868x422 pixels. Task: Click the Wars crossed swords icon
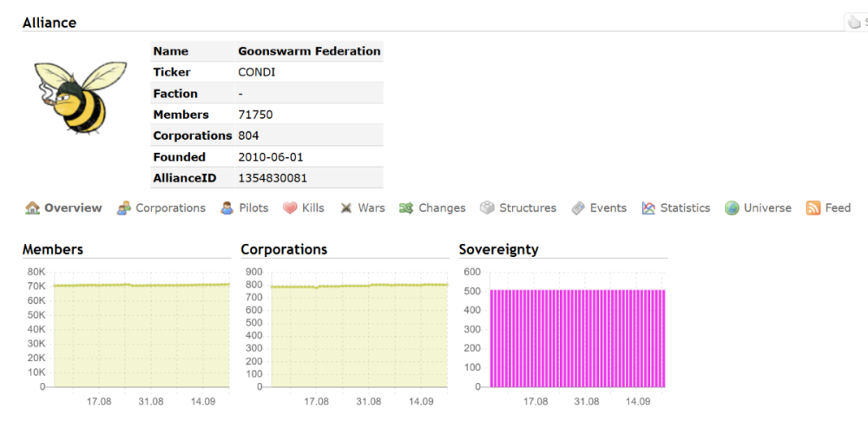coord(346,208)
